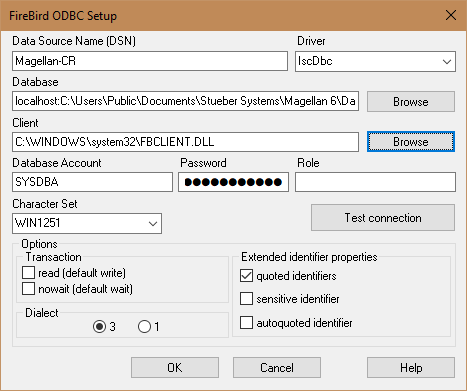Click the Password field
Viewport: 467px width, 391px height.
[233, 182]
